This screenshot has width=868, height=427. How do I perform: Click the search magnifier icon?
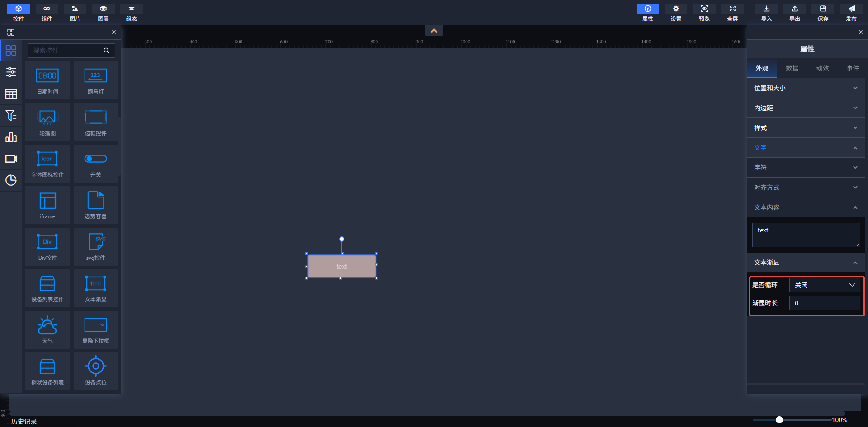click(x=107, y=51)
